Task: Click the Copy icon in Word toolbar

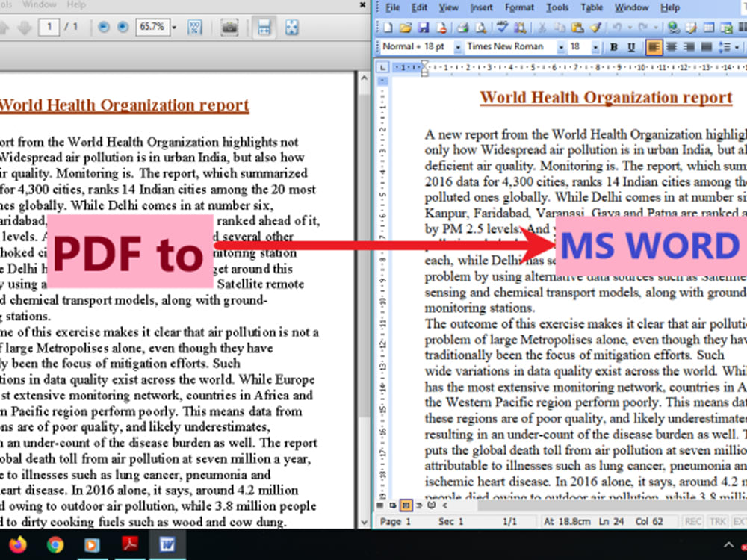Action: 560,28
